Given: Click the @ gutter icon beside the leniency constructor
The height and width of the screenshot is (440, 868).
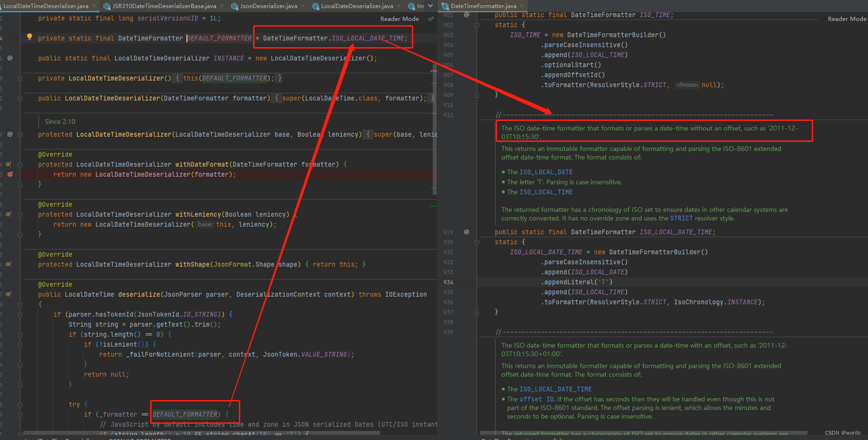Looking at the screenshot, I should (x=10, y=134).
